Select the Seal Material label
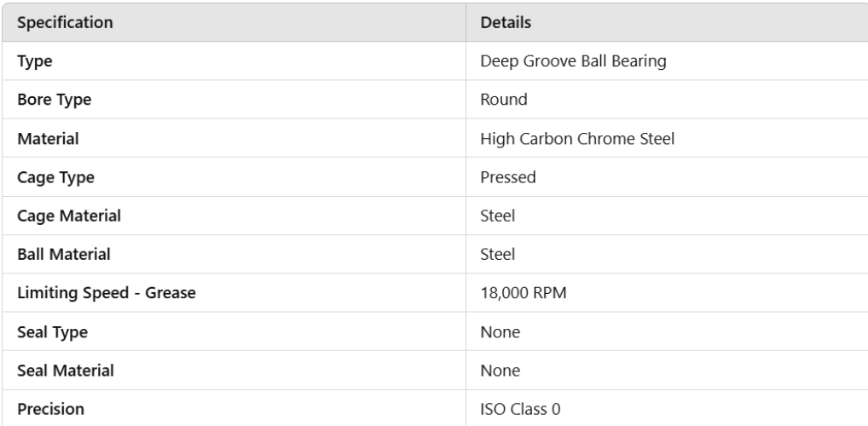Screen dimensions: 868x426 tap(67, 371)
